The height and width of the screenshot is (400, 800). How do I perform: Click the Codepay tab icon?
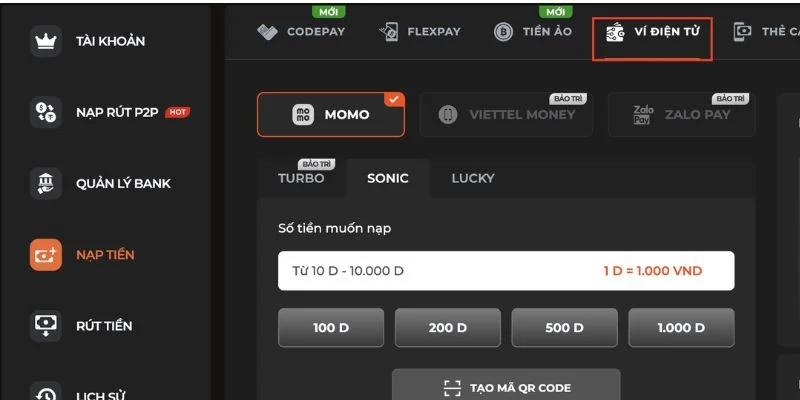point(267,32)
